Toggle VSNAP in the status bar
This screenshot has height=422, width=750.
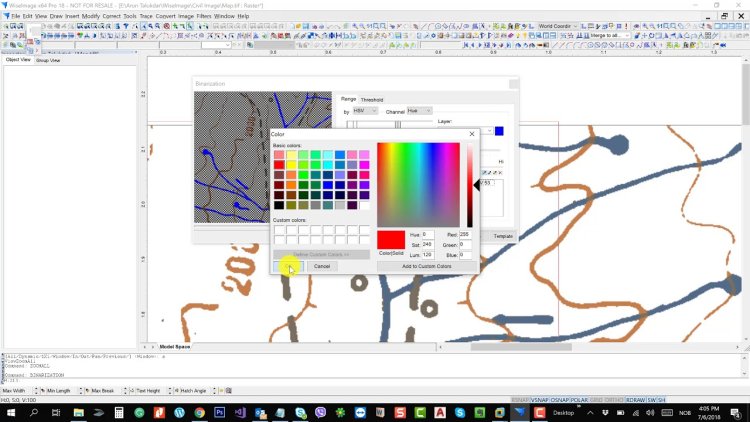point(540,400)
